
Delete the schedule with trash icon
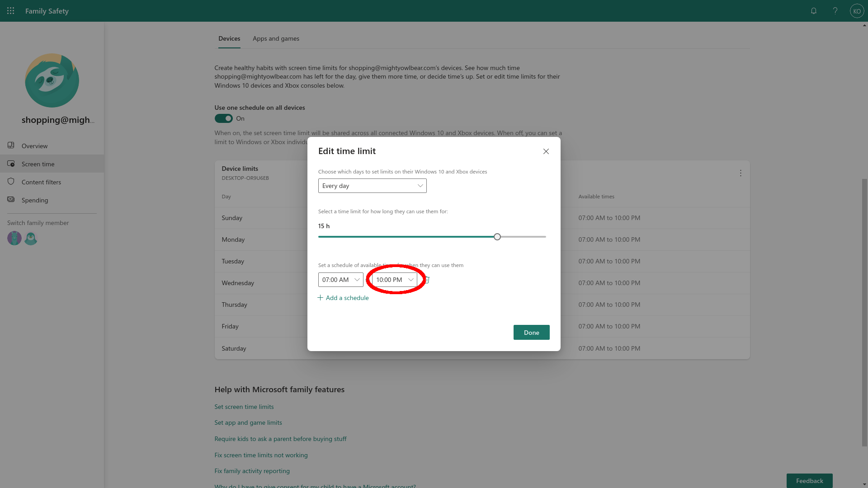tap(427, 280)
